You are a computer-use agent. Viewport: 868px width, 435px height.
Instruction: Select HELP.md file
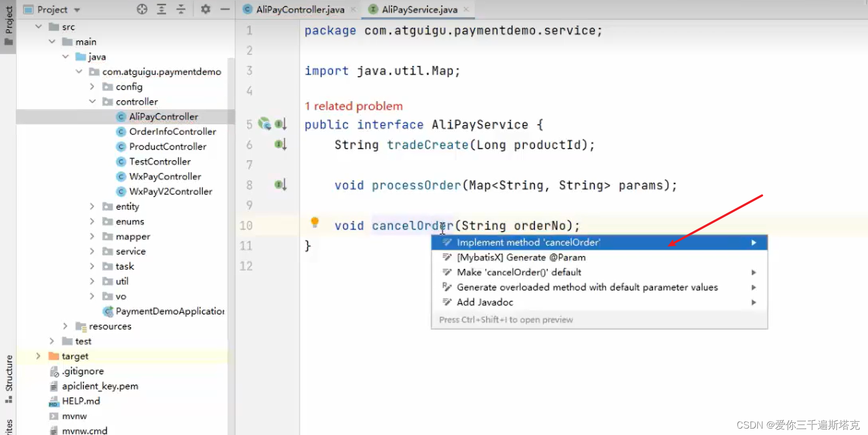pos(80,400)
